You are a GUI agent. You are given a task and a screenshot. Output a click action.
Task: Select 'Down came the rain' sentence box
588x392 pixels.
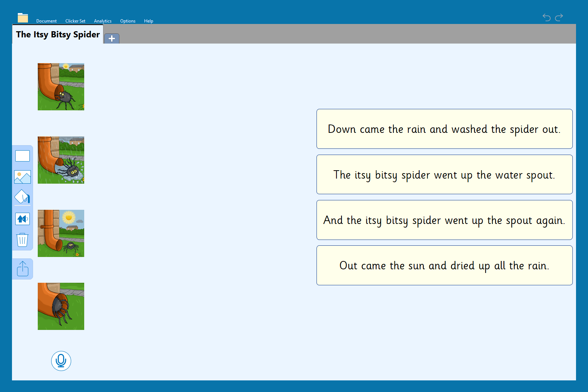coord(444,129)
